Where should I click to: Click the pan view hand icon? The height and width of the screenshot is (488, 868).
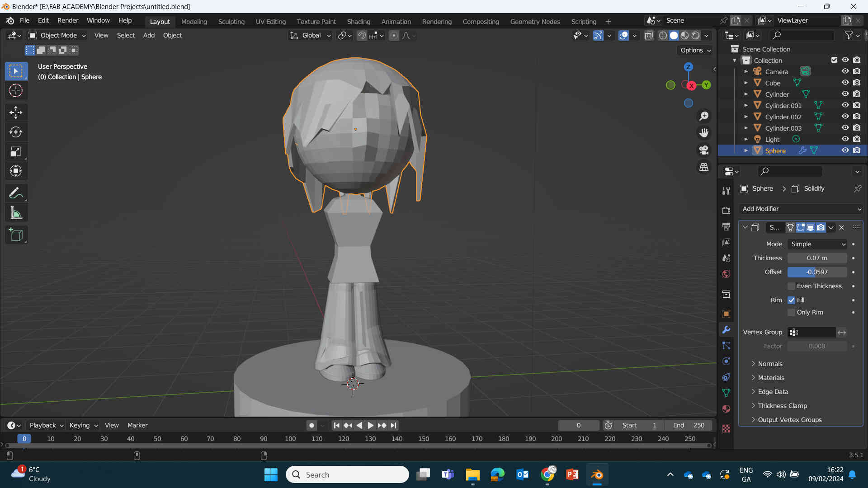pyautogui.click(x=704, y=133)
